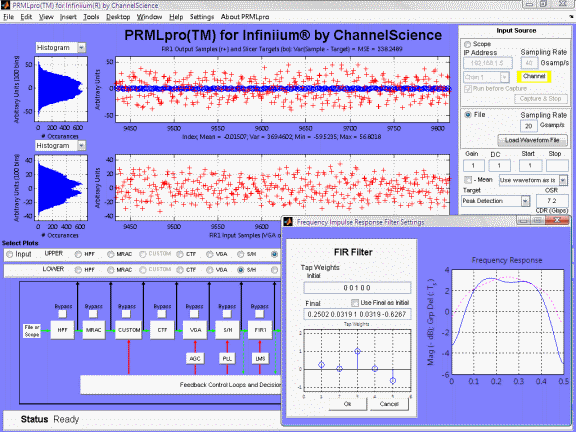Cancel the FIR Filter settings dialog
This screenshot has height=432, width=576.
point(389,404)
